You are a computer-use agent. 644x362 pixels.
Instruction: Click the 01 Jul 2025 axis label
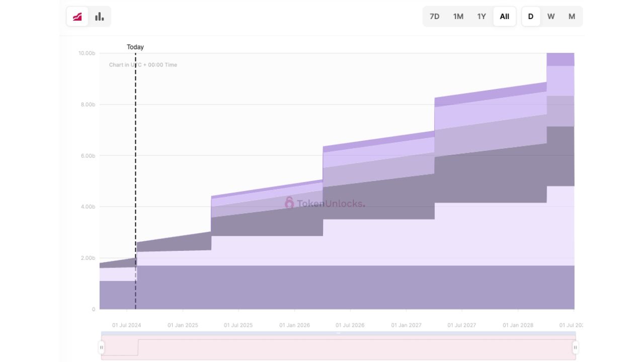[238, 325]
